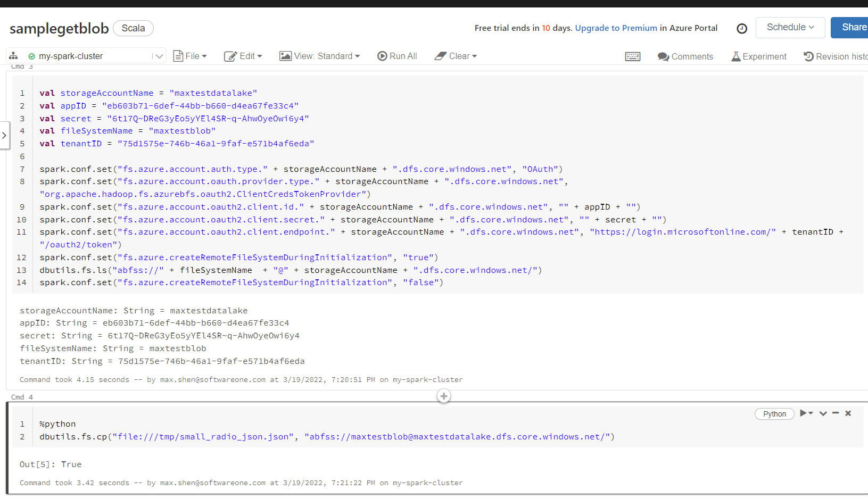Expand the my-spark-cluster selector dropdown
Viewport: 868px width, 499px height.
159,55
